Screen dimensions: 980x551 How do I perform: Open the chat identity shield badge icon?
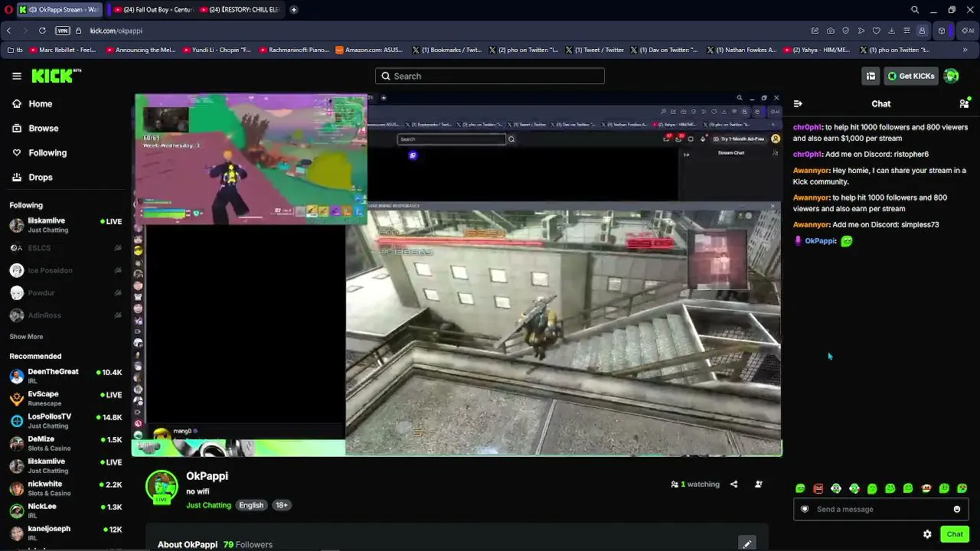point(805,509)
